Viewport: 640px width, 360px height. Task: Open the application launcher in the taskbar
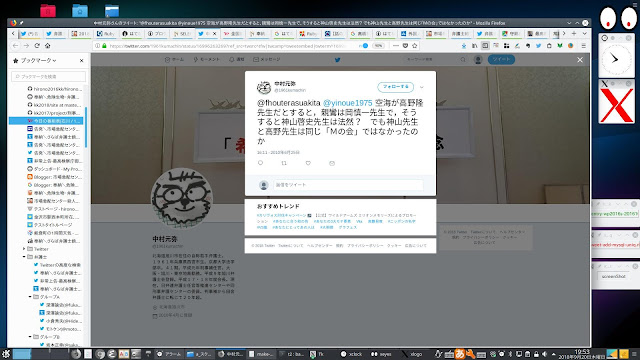6,354
